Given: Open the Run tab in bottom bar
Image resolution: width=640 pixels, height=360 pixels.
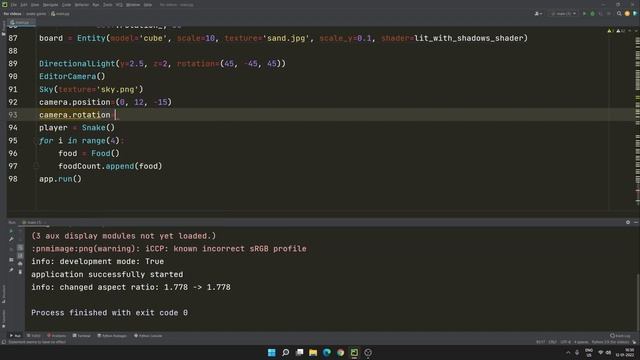Looking at the screenshot, I should click(x=15, y=336).
